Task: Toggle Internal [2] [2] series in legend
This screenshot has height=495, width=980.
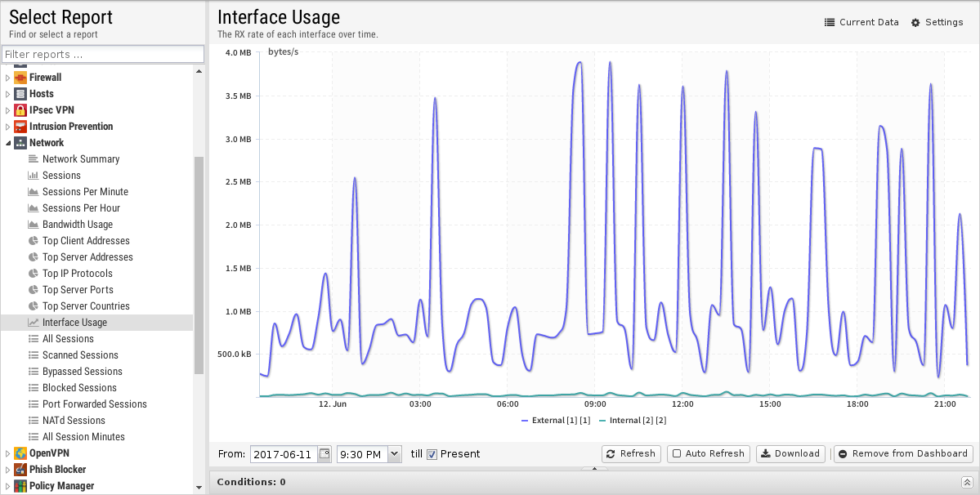Action: pyautogui.click(x=633, y=421)
